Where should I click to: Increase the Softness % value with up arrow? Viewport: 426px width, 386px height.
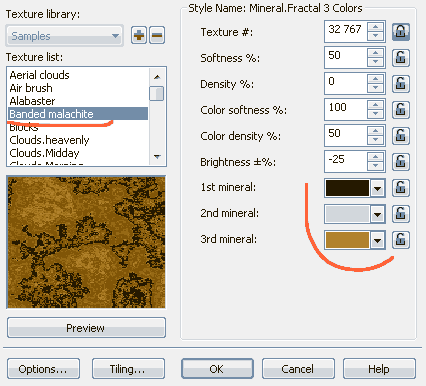pos(375,53)
